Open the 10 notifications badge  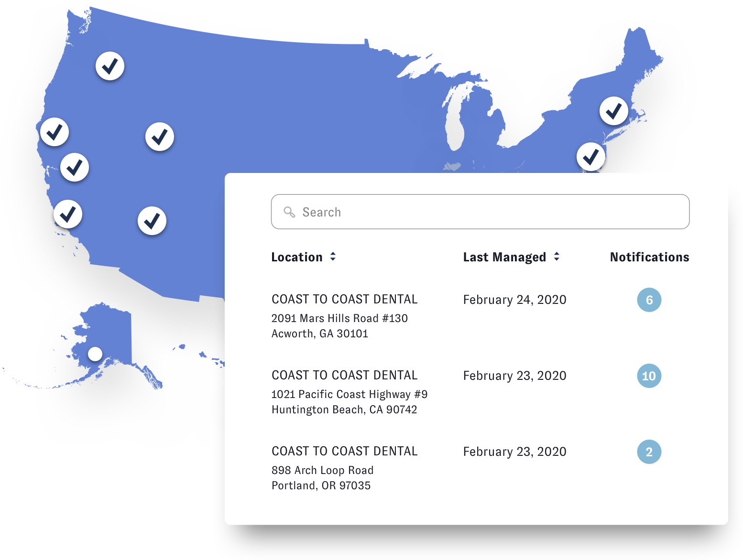coord(649,376)
